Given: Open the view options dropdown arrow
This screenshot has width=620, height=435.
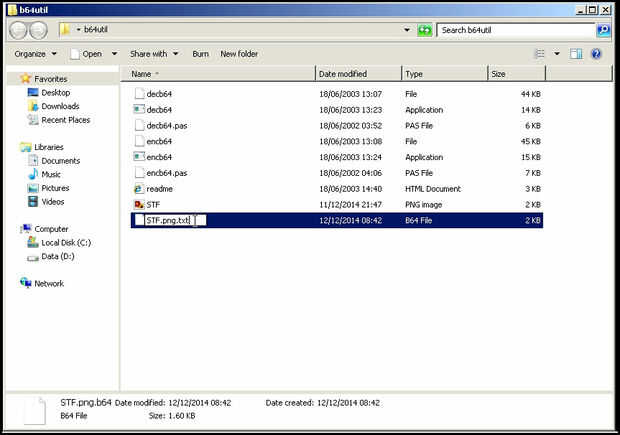Looking at the screenshot, I should pos(557,54).
